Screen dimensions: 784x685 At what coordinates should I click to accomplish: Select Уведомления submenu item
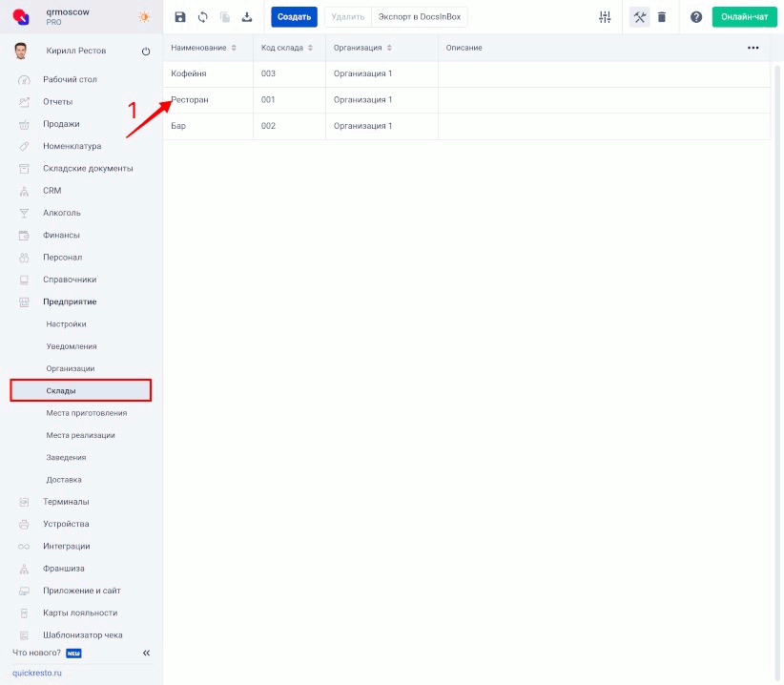click(72, 346)
